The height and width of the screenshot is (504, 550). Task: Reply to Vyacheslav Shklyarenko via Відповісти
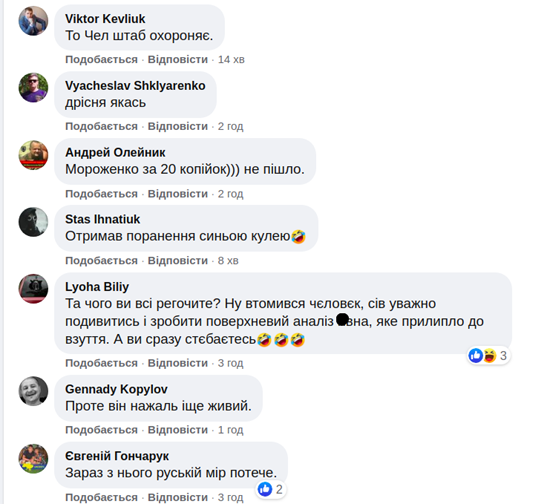pyautogui.click(x=178, y=126)
